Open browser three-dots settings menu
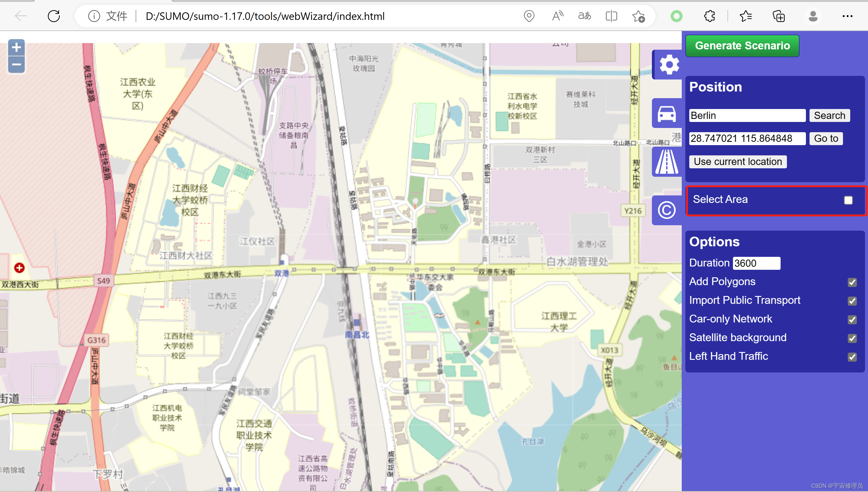 click(847, 16)
